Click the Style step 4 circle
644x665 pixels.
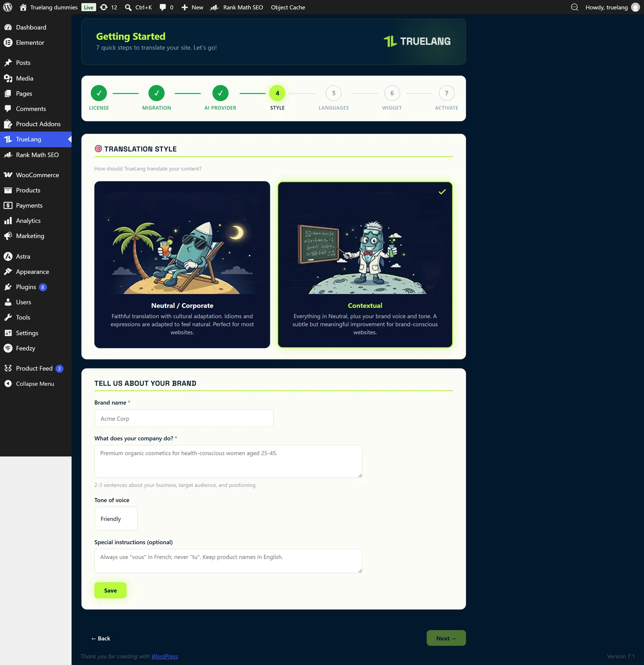point(277,93)
